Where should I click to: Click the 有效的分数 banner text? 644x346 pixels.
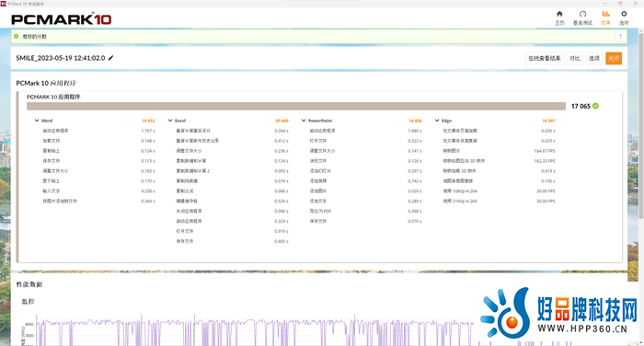35,37
